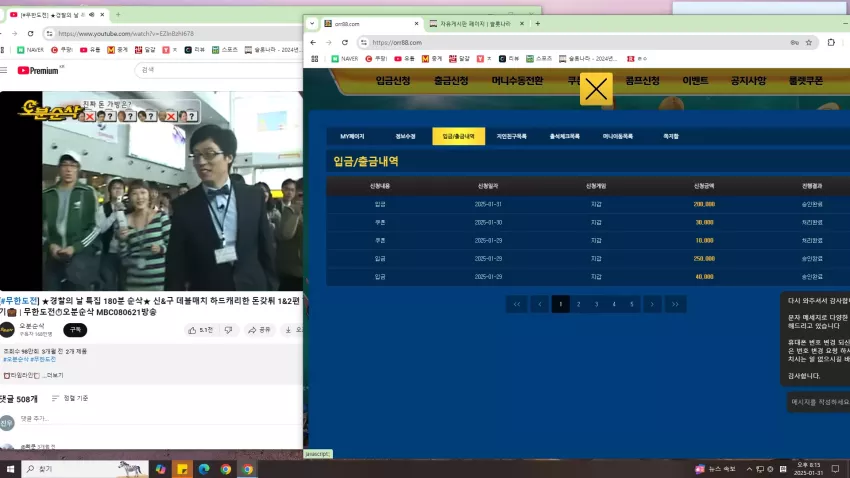The height and width of the screenshot is (478, 850).
Task: Click the 2025-01-31 date cell
Action: pos(488,204)
